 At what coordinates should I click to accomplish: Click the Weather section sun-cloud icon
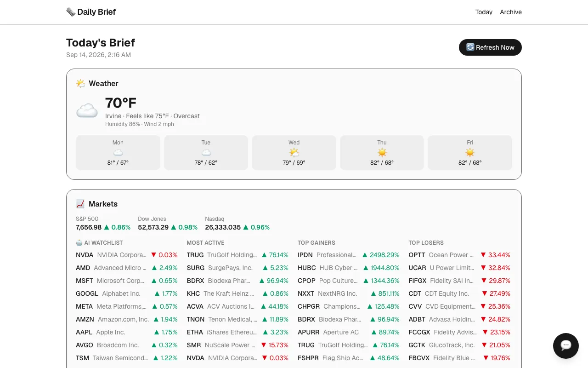(80, 83)
